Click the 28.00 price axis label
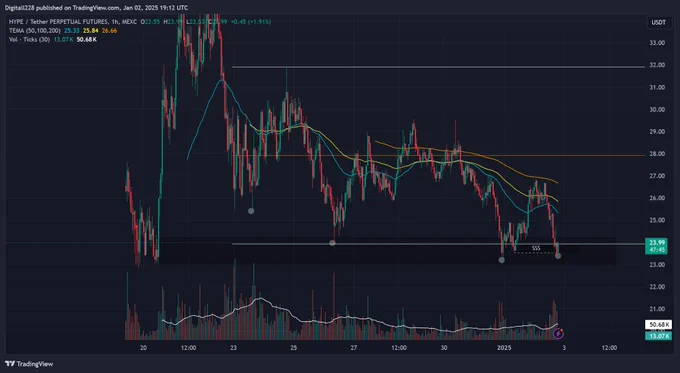This screenshot has width=680, height=373. [657, 154]
